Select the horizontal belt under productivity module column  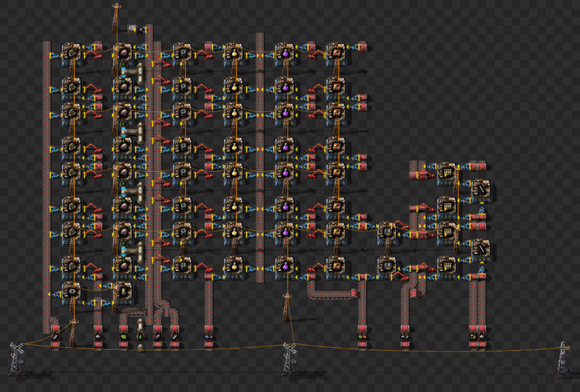pyautogui.click(x=332, y=295)
